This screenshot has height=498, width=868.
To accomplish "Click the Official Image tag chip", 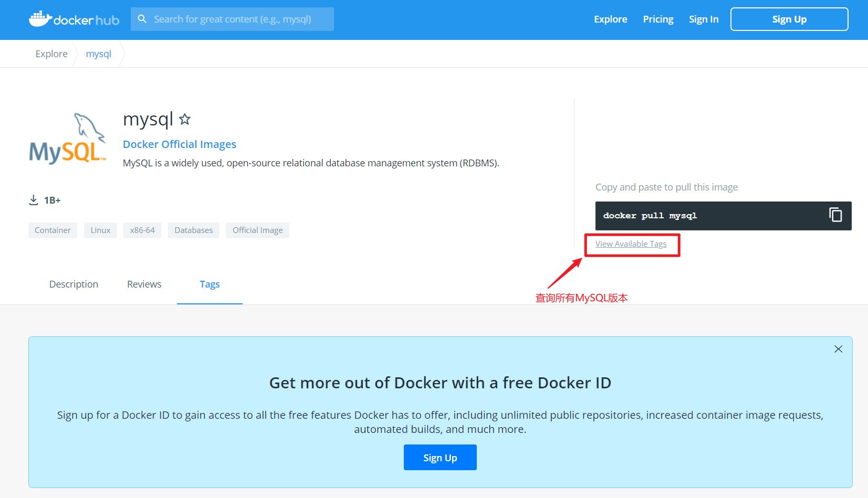I will [x=257, y=230].
